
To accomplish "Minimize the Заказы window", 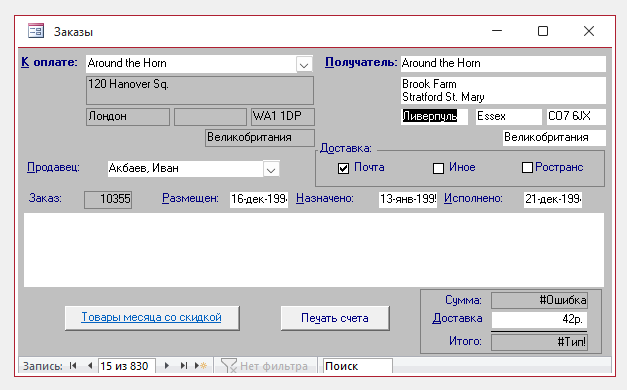I will coord(497,31).
